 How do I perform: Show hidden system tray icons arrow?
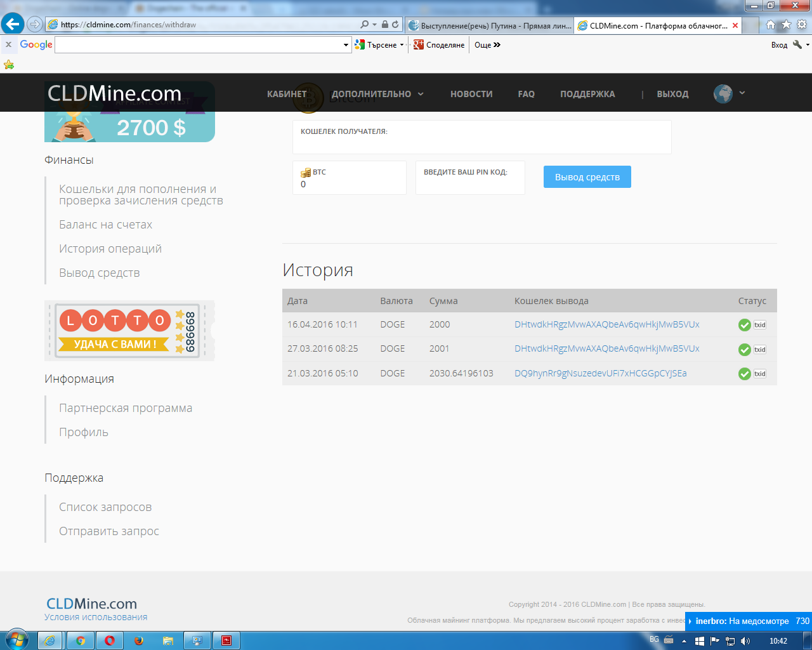click(x=684, y=641)
